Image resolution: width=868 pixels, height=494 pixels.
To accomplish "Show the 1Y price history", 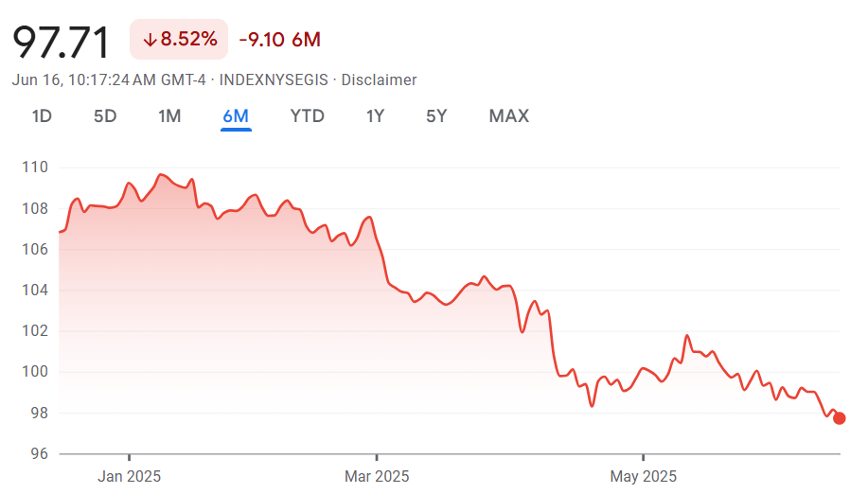I will tap(375, 116).
